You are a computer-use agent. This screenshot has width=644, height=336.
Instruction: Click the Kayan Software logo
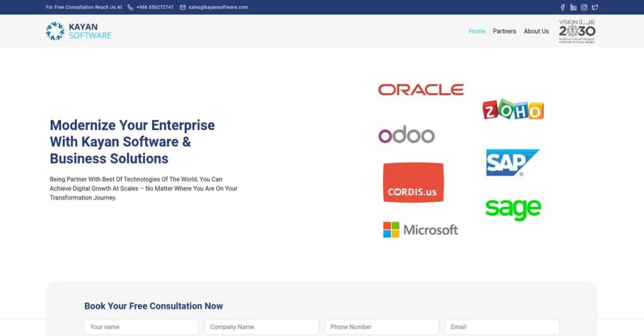[79, 31]
